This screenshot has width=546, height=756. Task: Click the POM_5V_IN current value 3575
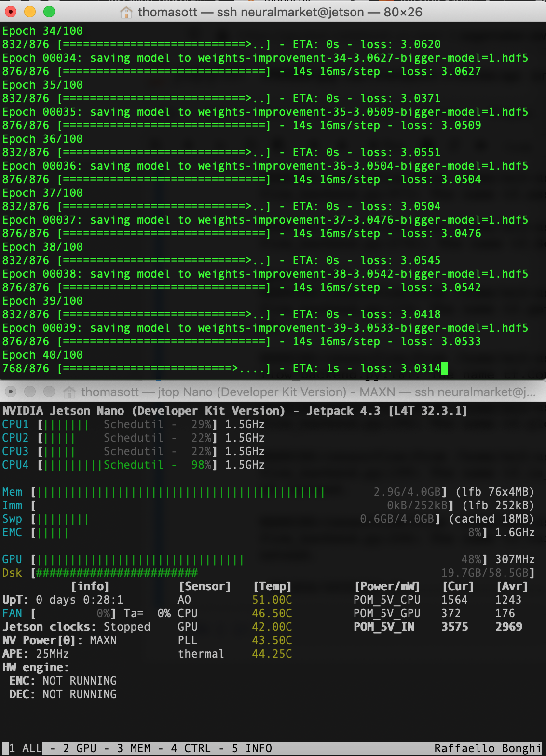[x=454, y=627]
